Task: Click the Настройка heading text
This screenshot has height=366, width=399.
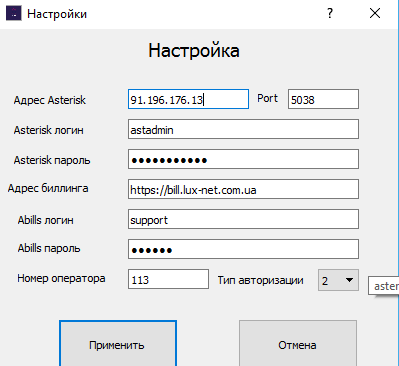Action: coord(194,51)
